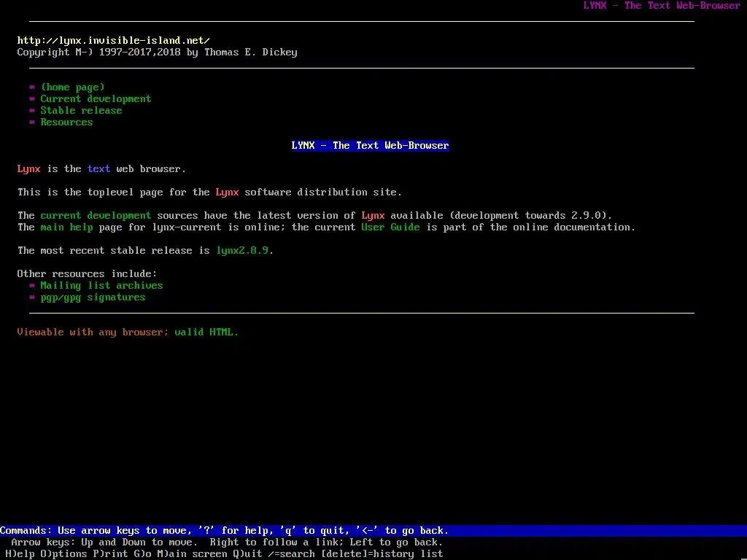Click /=search in the bottom command menu
The image size is (747, 560).
coord(291,554)
